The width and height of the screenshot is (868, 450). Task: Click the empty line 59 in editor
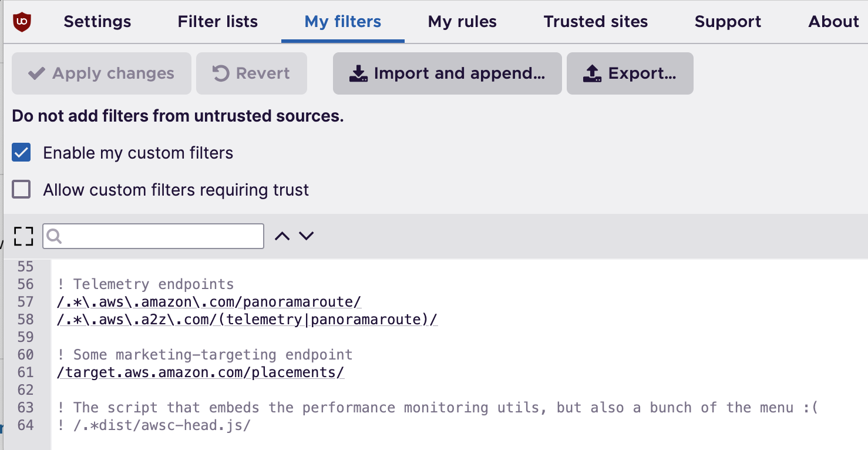click(x=459, y=337)
